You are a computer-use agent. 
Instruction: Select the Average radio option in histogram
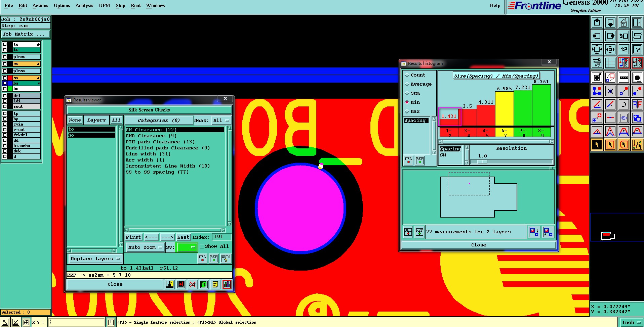407,84
